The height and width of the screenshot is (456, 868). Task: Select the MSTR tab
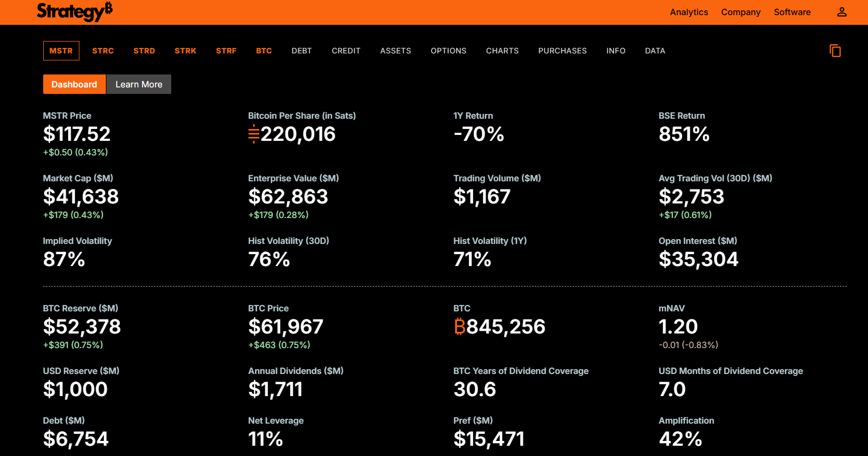click(61, 51)
